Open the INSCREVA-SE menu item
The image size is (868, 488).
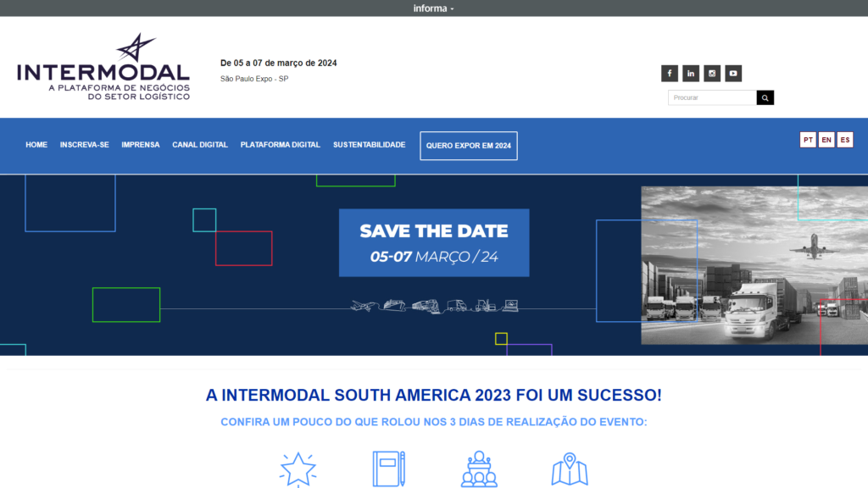pyautogui.click(x=85, y=145)
